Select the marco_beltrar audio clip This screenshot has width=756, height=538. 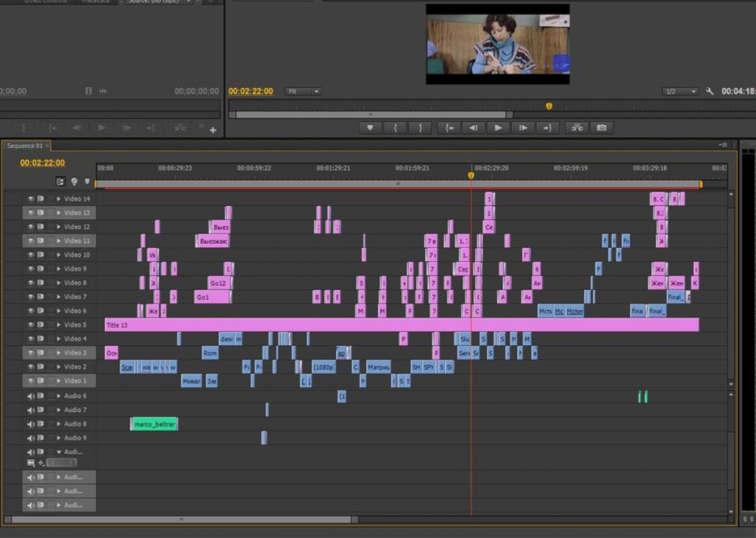pyautogui.click(x=155, y=424)
